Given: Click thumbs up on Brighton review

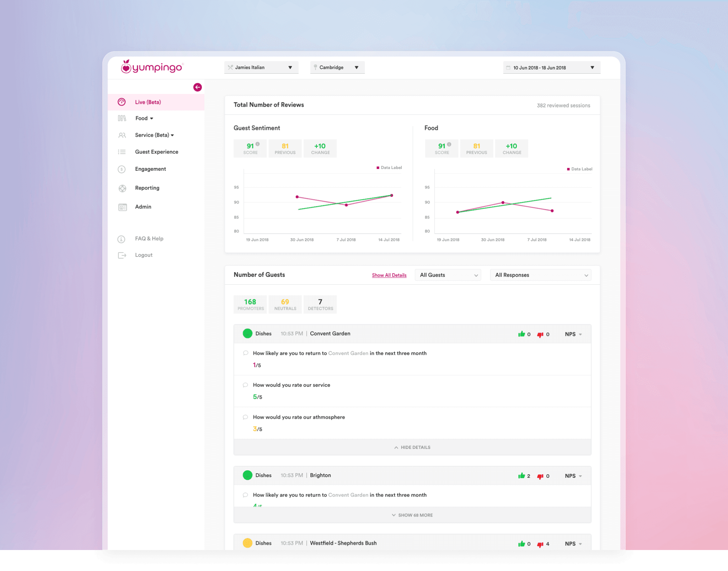Looking at the screenshot, I should click(521, 476).
